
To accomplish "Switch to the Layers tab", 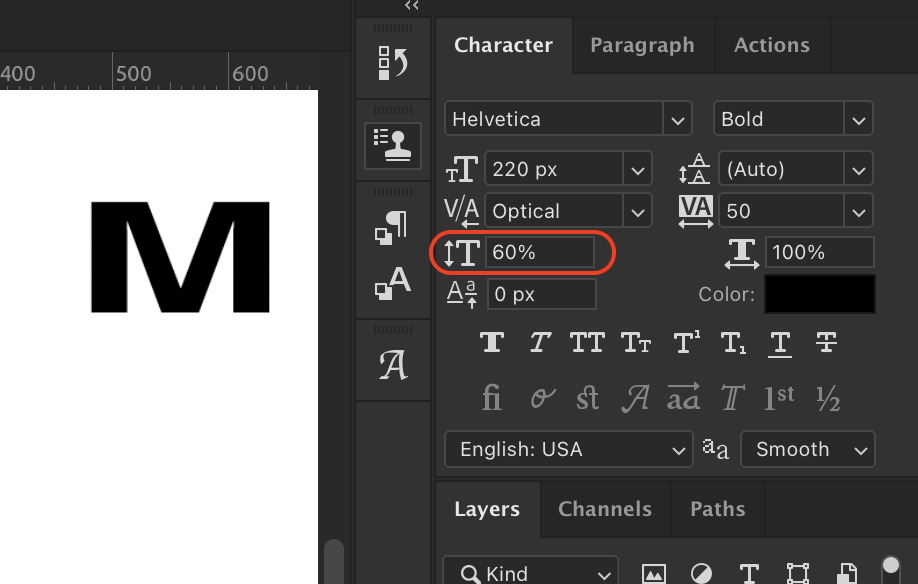I will click(x=487, y=509).
